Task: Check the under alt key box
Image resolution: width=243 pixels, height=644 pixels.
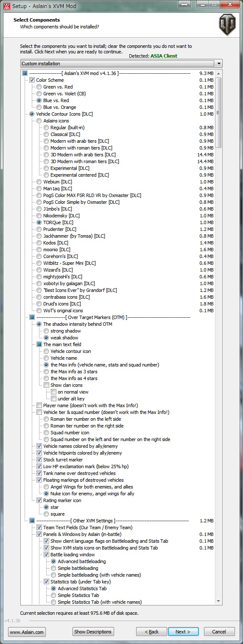Action: tap(54, 399)
